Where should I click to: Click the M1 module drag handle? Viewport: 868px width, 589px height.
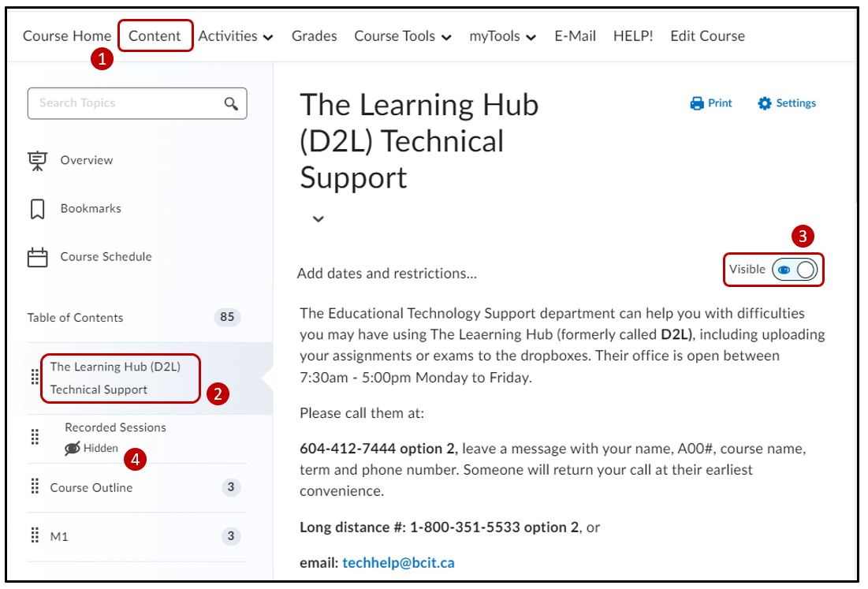pos(35,536)
